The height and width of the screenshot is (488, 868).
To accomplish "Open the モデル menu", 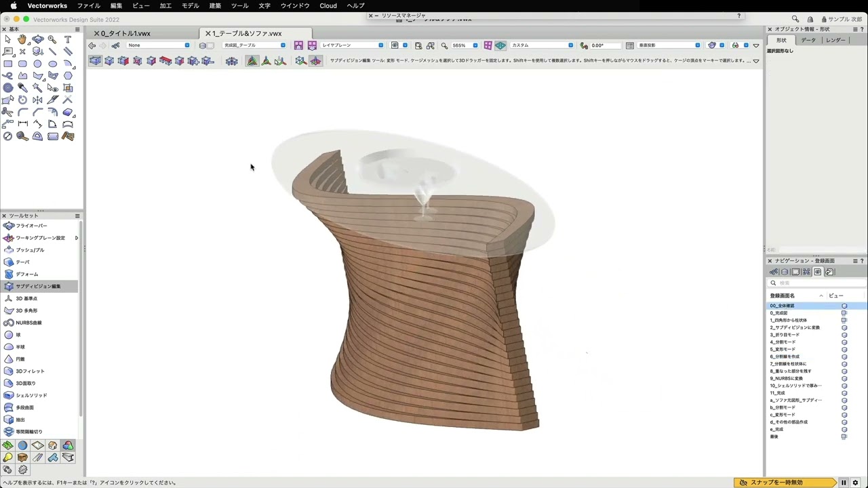I will 190,5.
